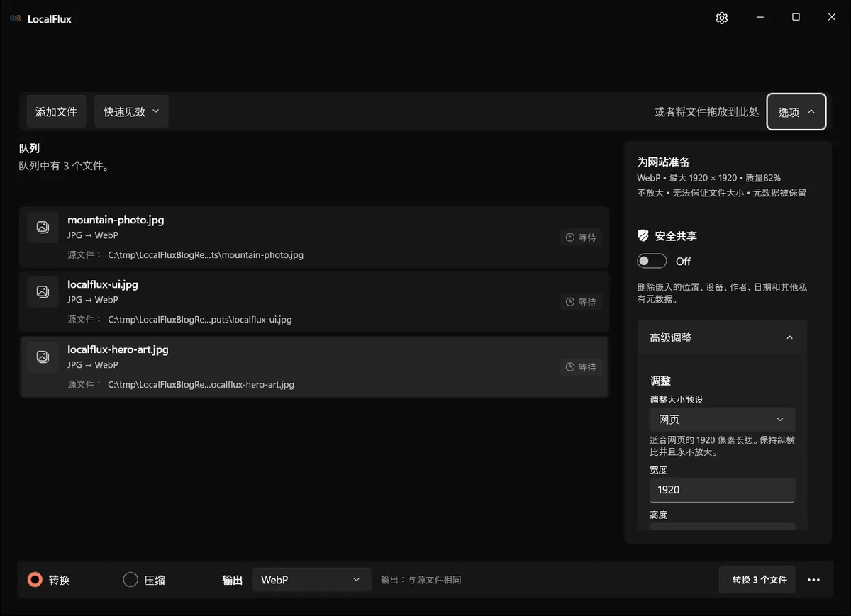Open the settings gear in title bar
Screen dimensions: 851x616
click(722, 18)
